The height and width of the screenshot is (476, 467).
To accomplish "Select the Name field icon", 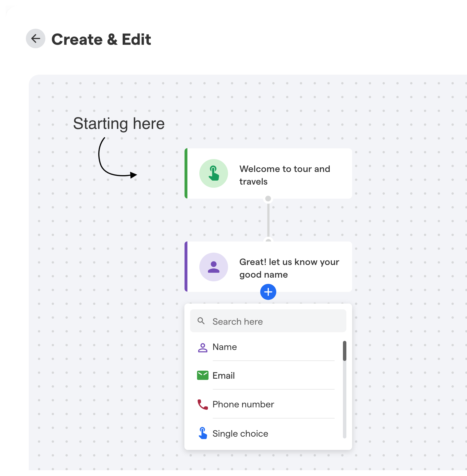I will (203, 347).
